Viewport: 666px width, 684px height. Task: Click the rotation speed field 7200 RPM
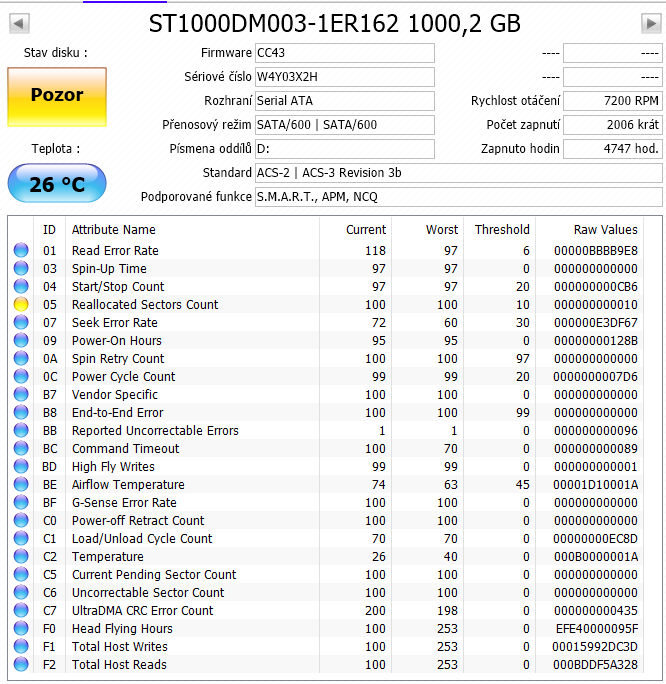click(x=612, y=101)
